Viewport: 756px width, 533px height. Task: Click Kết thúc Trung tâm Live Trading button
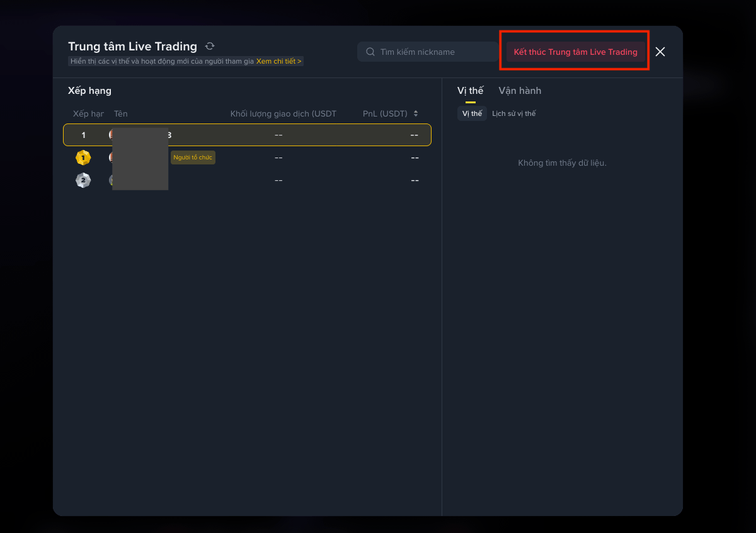click(x=576, y=52)
